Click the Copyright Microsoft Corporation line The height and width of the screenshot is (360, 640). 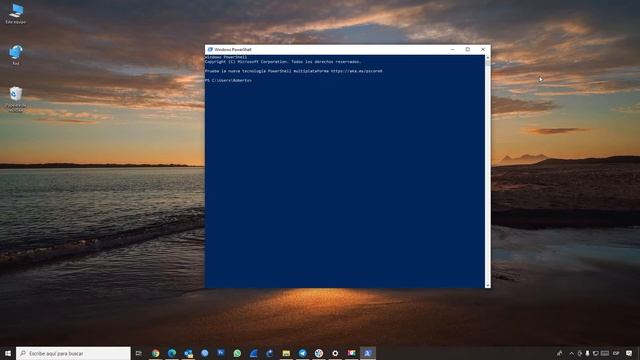click(x=283, y=62)
